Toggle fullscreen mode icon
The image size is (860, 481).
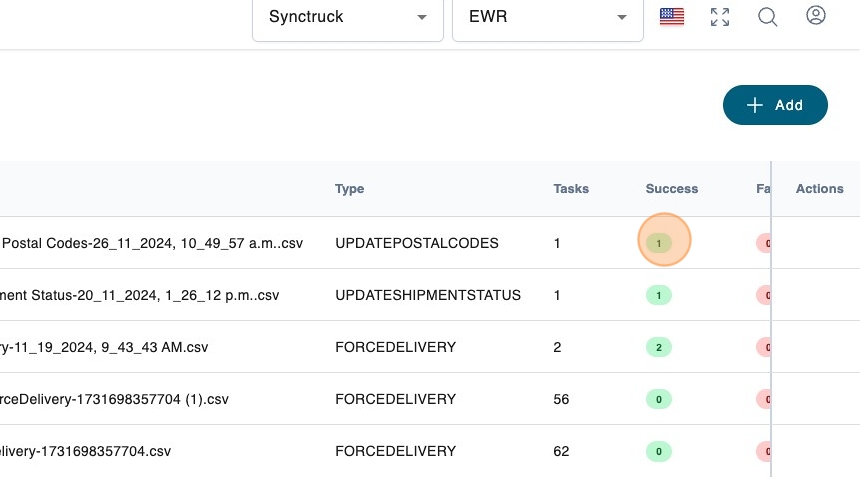point(720,17)
